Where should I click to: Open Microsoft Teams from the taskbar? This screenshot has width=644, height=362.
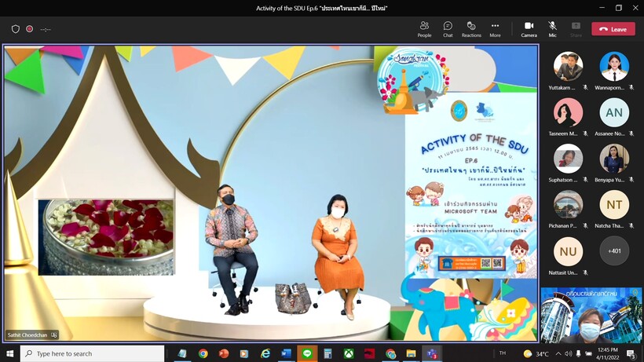tap(431, 353)
